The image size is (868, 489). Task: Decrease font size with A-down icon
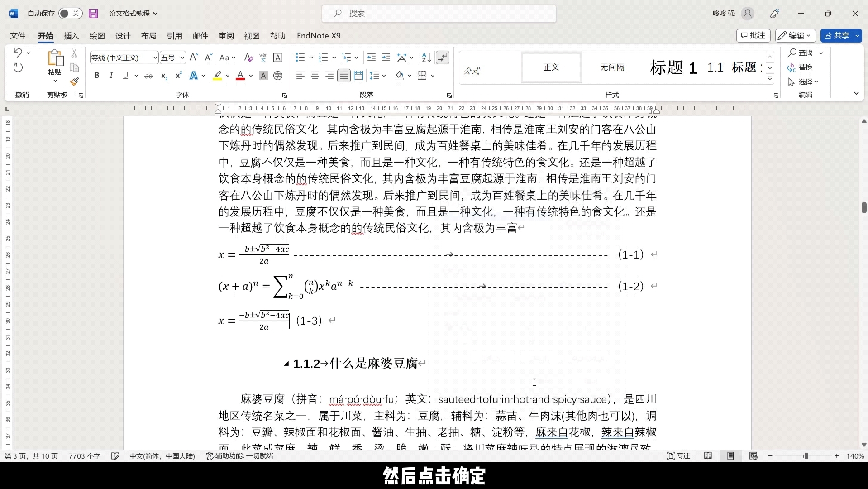[x=208, y=58]
